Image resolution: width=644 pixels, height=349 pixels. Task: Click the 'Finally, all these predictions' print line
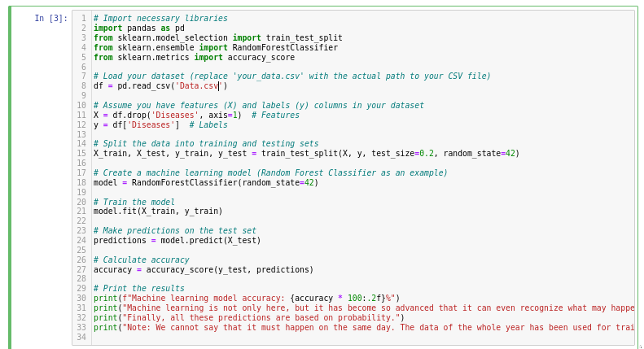249,318
